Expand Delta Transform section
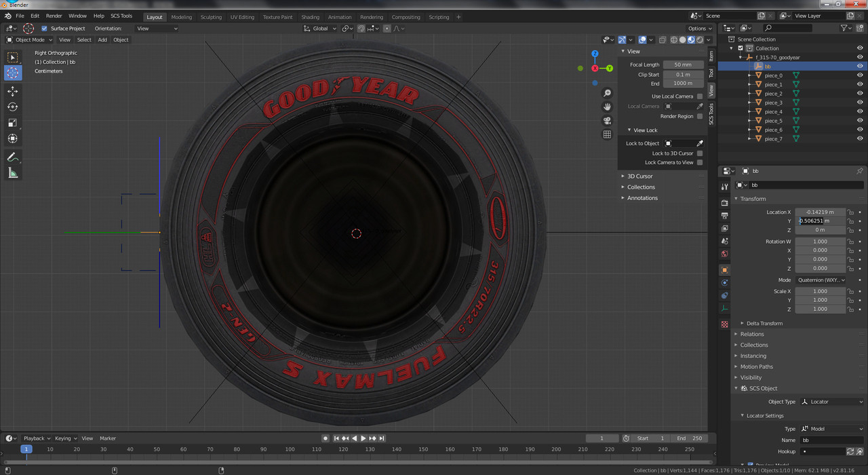 (764, 323)
